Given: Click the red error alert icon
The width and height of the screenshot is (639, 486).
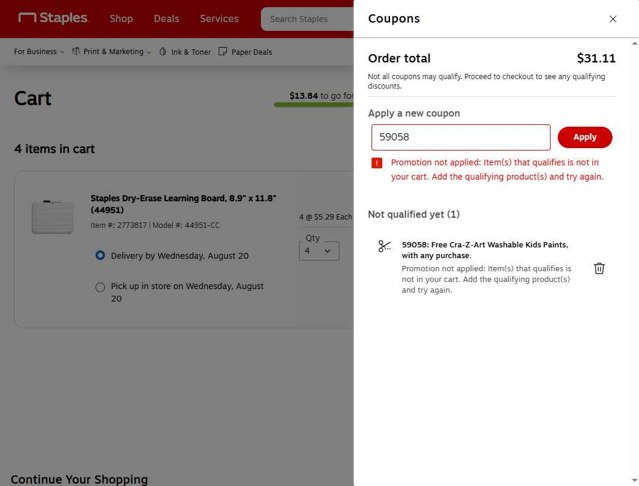Looking at the screenshot, I should (377, 163).
